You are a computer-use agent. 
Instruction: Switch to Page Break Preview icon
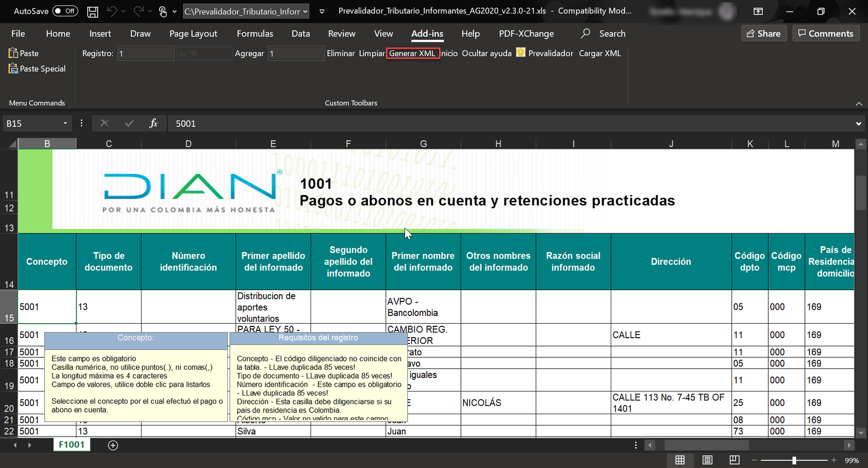coord(734,460)
